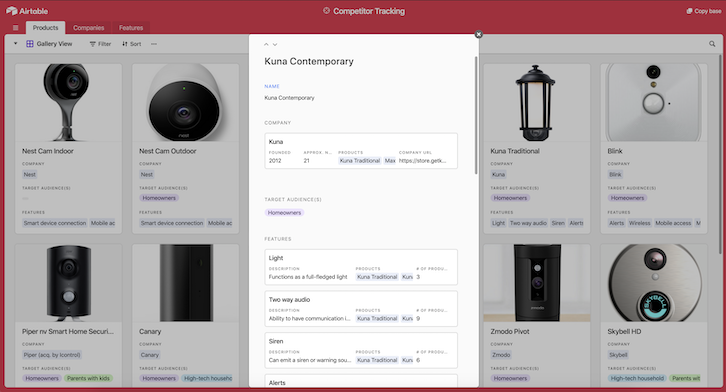Click Mobile access chip on Blink card
Viewport: 726px width, 392px height.
pyautogui.click(x=673, y=223)
